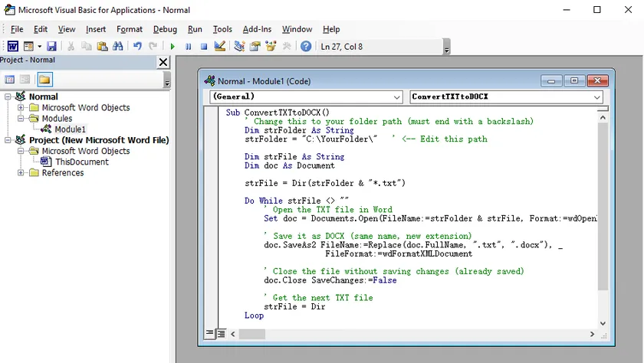Select Module1 in the project tree

[70, 129]
